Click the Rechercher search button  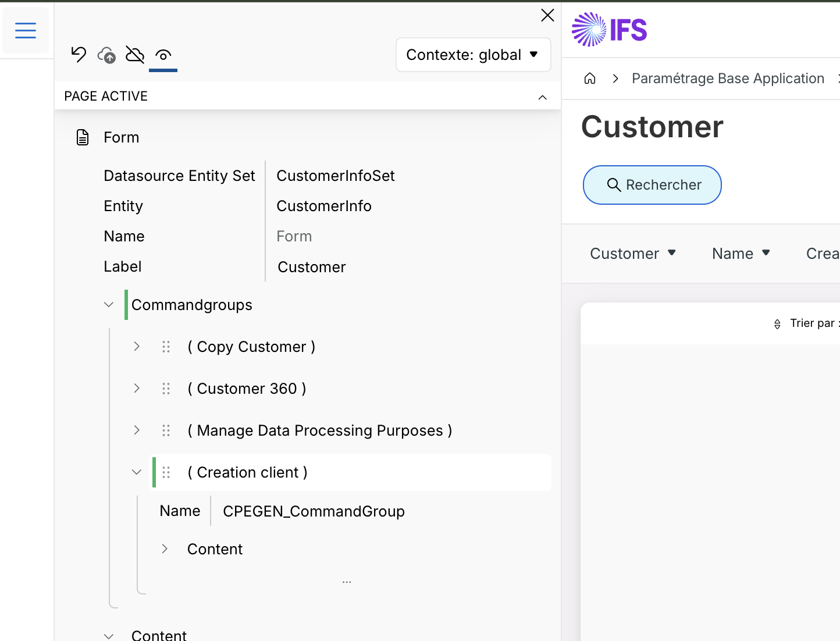coord(652,185)
